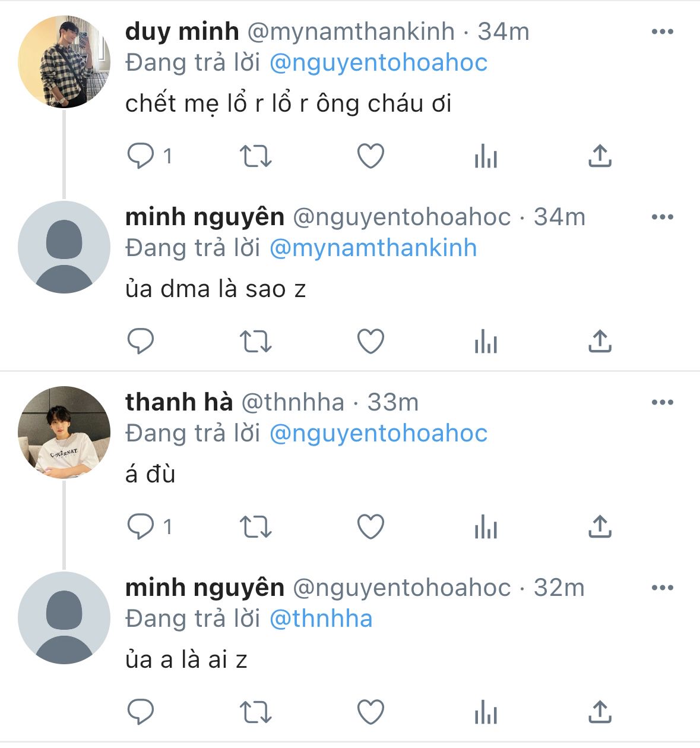Viewport: 700px width, 748px height.
Task: Open thanh hà's profile picture
Action: (64, 433)
